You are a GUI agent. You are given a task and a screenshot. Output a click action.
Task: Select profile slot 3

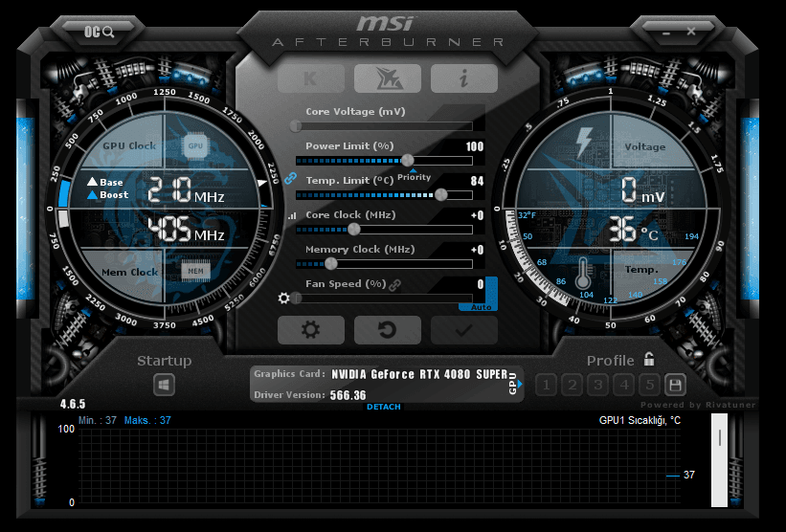598,385
